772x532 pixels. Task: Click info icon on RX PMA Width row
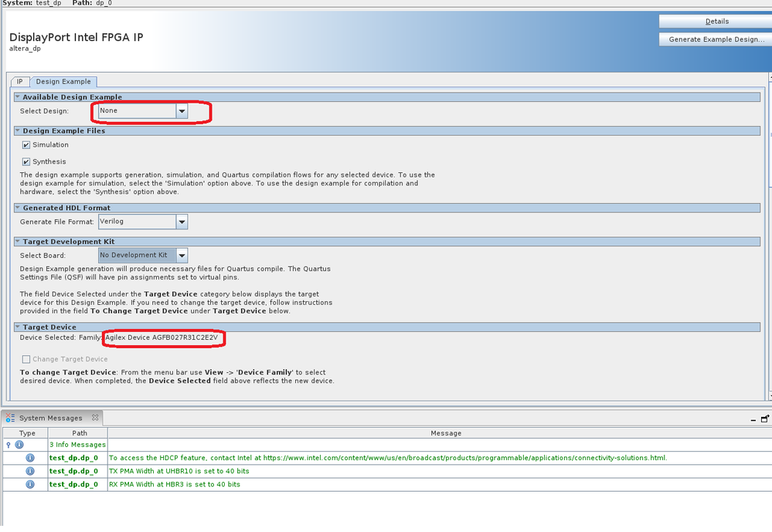click(30, 484)
